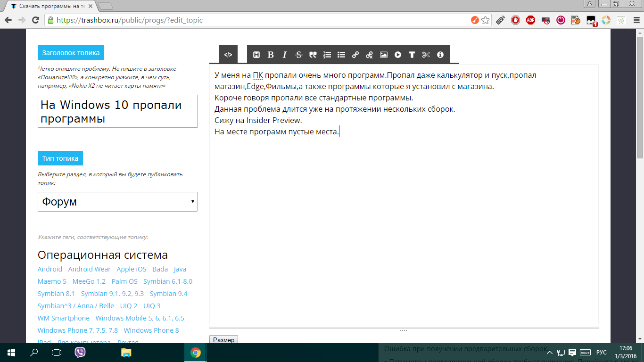
Task: Insert a video via play icon
Action: click(398, 55)
